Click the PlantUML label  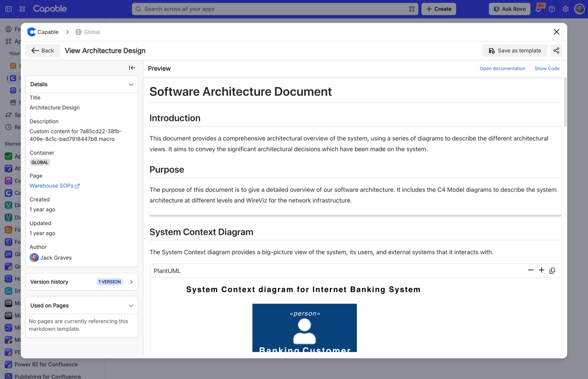(167, 271)
